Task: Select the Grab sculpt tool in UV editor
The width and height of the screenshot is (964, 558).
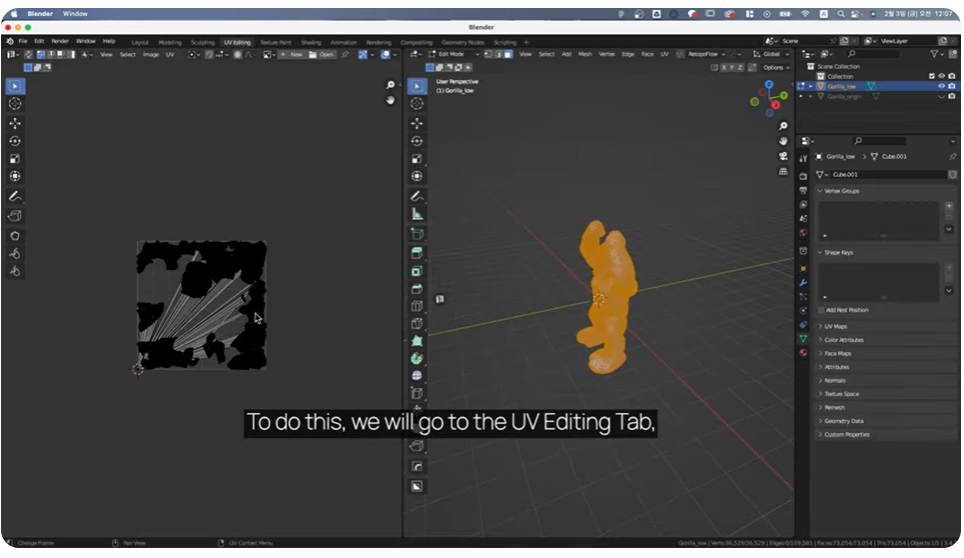Action: 15,236
